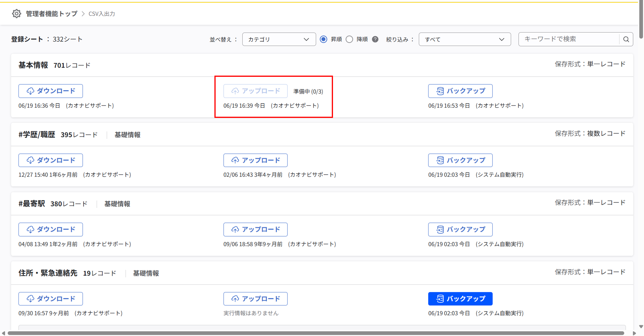Screen dimensions: 644x336
Task: Upload CSV to 住所・緊急連絡先 sheet
Action: click(255, 299)
